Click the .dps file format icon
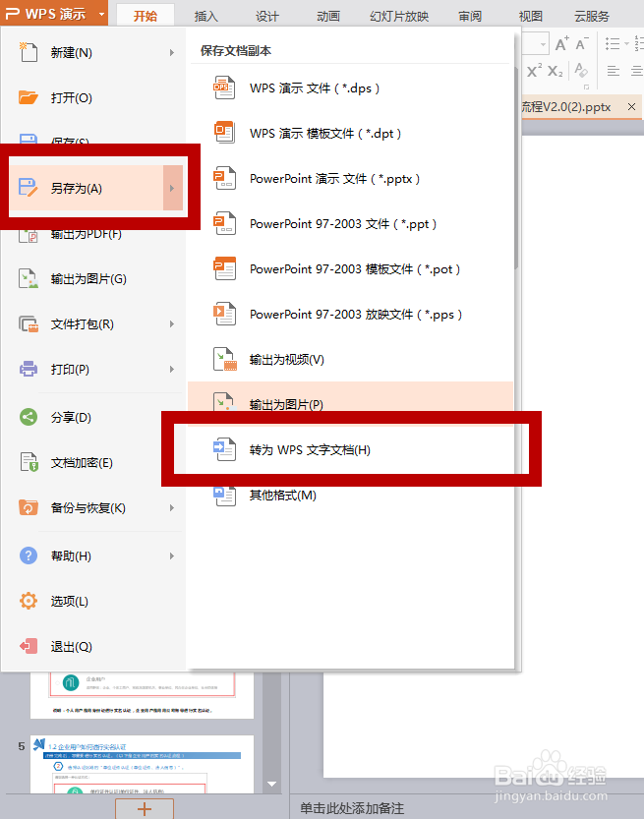Screen dimensions: 644x819 (224, 88)
